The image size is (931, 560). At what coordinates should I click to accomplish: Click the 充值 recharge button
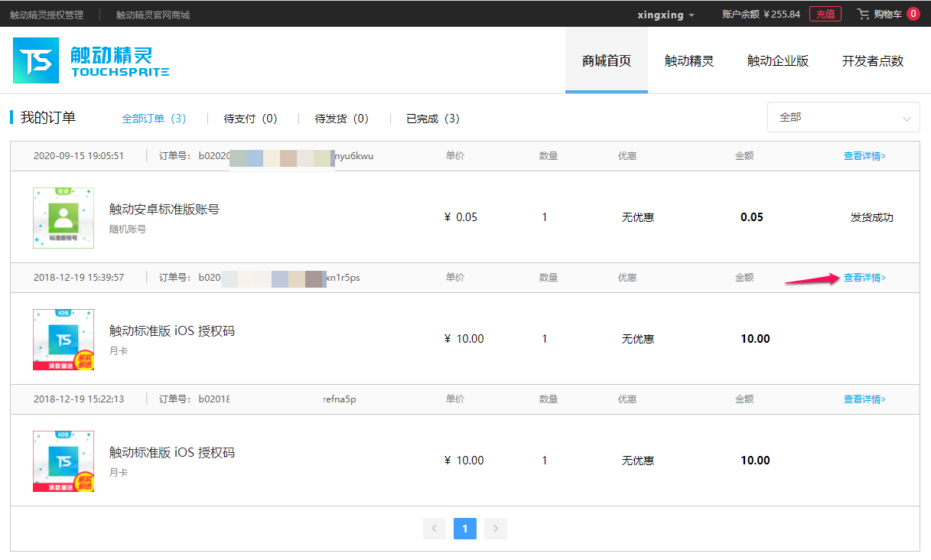point(825,14)
